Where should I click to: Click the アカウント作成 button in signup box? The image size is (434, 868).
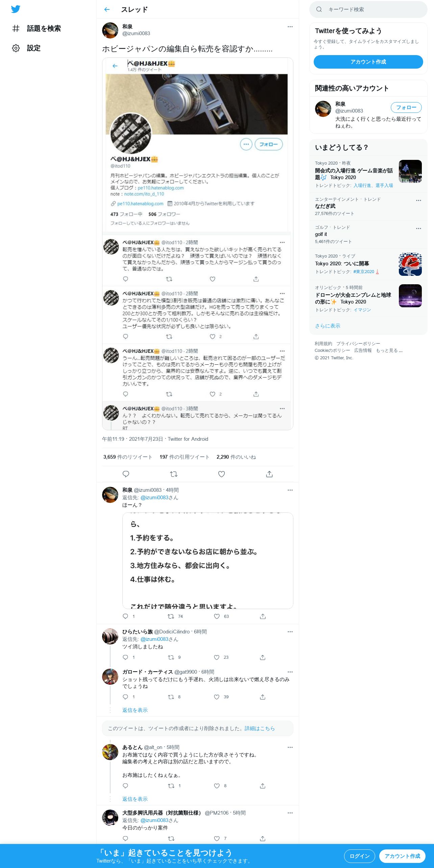(x=368, y=62)
